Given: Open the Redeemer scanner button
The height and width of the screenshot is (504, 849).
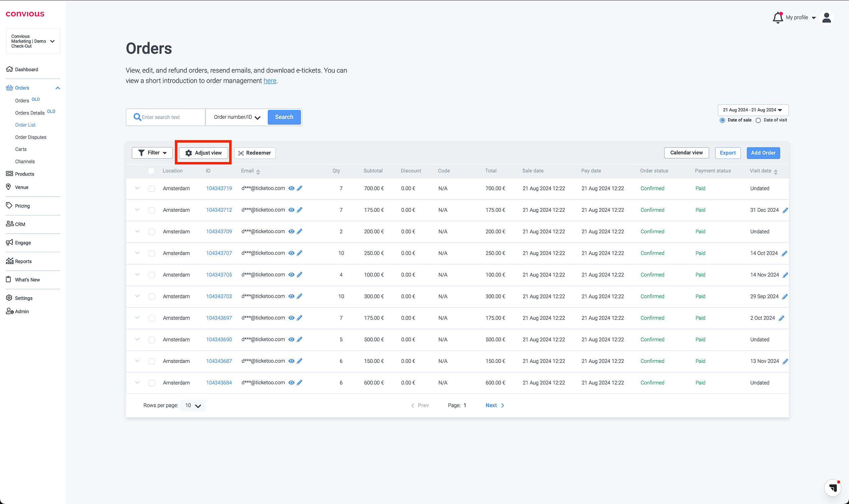Looking at the screenshot, I should click(255, 153).
